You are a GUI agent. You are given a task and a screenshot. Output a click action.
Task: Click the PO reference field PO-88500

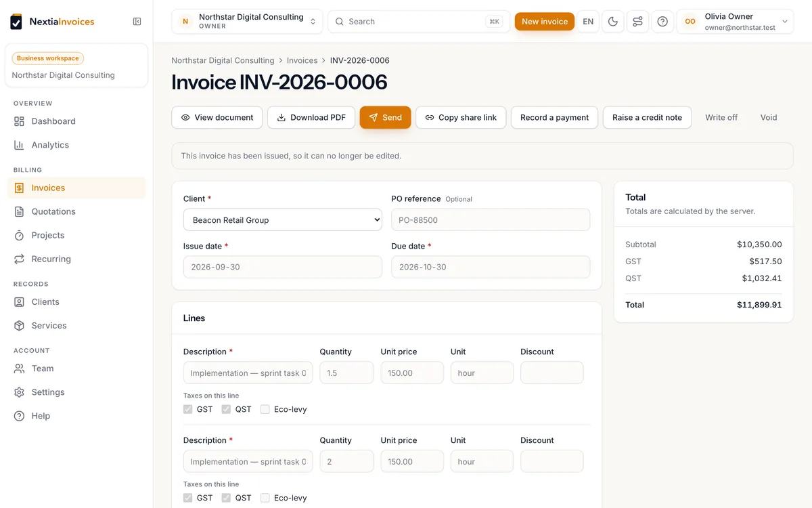tap(491, 220)
